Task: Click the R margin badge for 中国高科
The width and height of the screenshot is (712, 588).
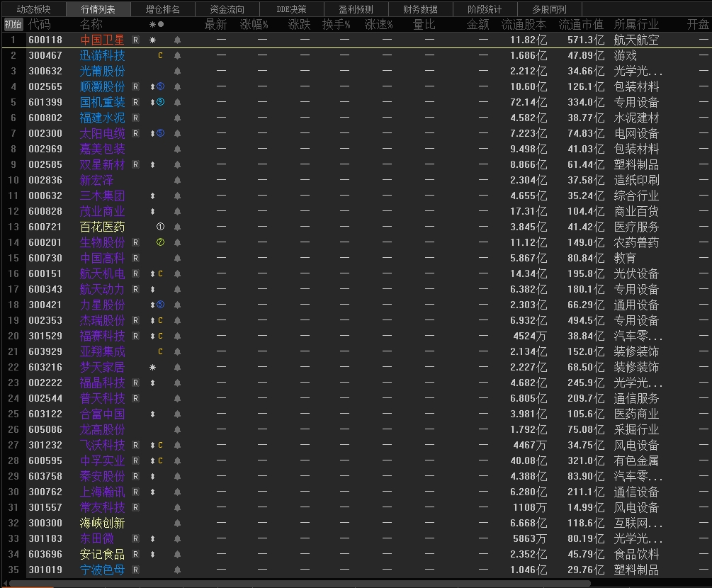Action: (135, 258)
